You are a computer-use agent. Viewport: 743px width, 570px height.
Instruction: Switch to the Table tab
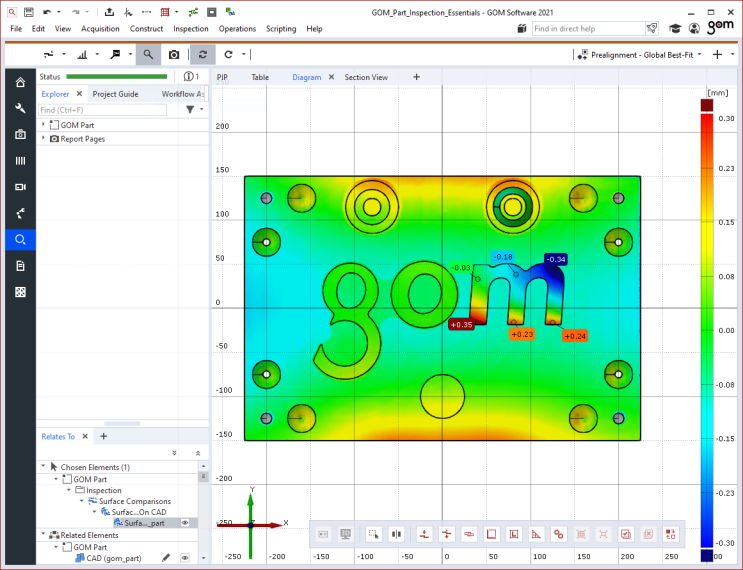(260, 77)
